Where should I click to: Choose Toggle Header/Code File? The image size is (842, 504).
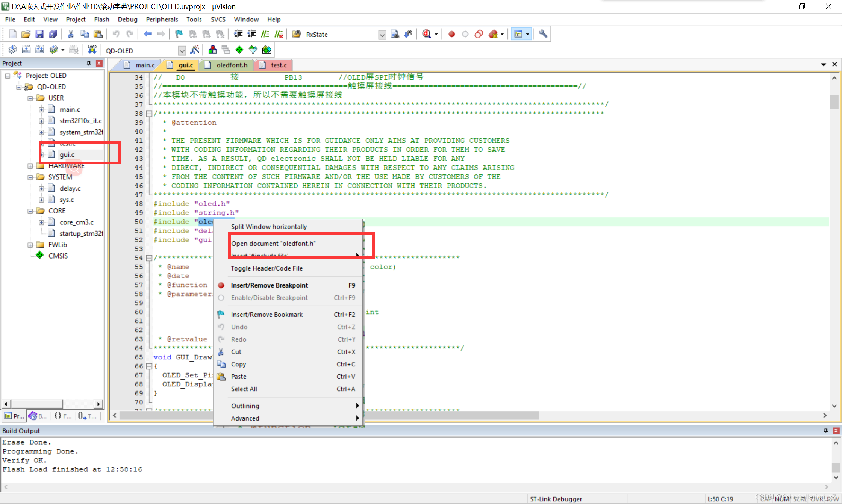(x=288, y=268)
